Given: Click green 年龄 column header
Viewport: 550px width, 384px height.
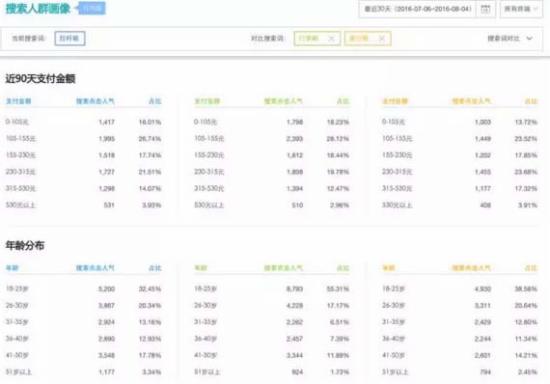Looking at the screenshot, I should (x=200, y=268).
